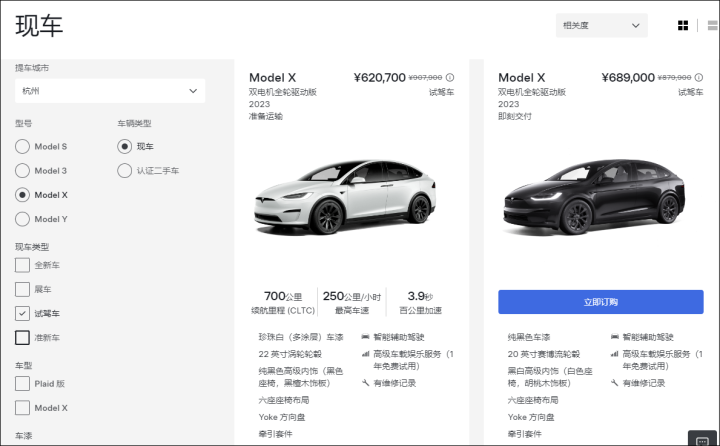Select the Model S radio button

click(x=22, y=146)
